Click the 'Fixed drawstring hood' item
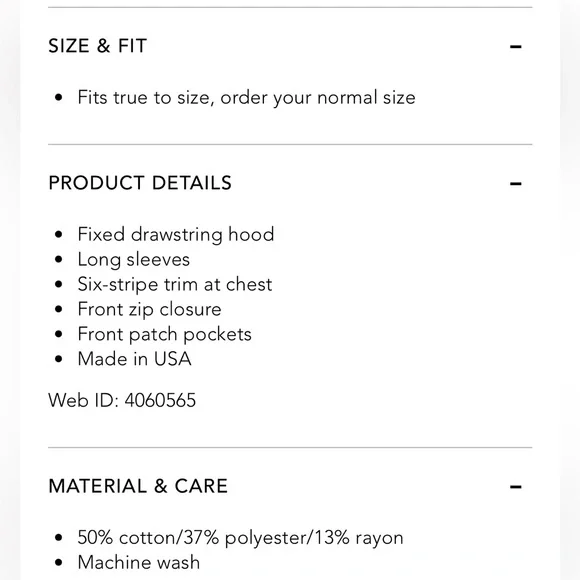580x580 pixels. (x=176, y=235)
